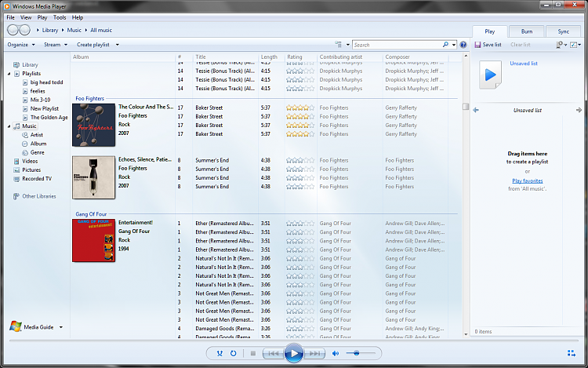Screen dimensions: 588x368
Task: Click the Unsaved list link
Action: [x=524, y=64]
